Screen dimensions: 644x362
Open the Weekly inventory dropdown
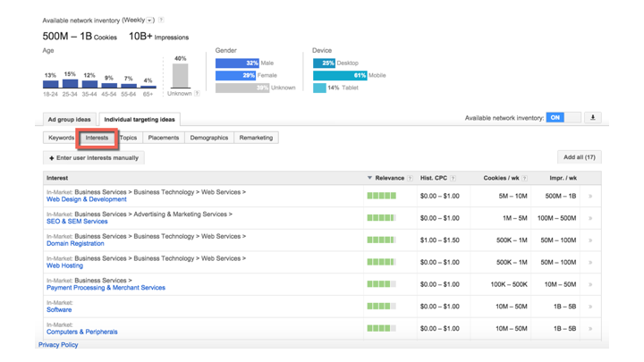(x=150, y=20)
